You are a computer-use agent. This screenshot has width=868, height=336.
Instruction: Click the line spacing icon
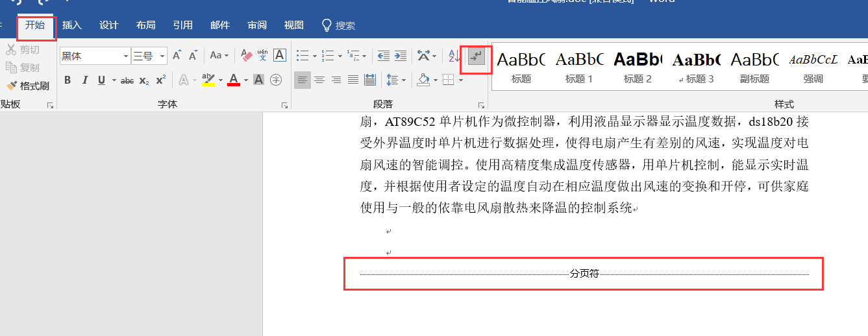(392, 80)
